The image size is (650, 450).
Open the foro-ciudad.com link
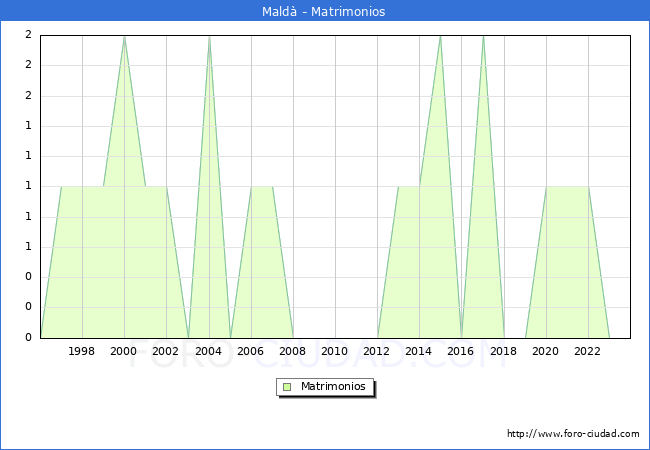(x=573, y=434)
